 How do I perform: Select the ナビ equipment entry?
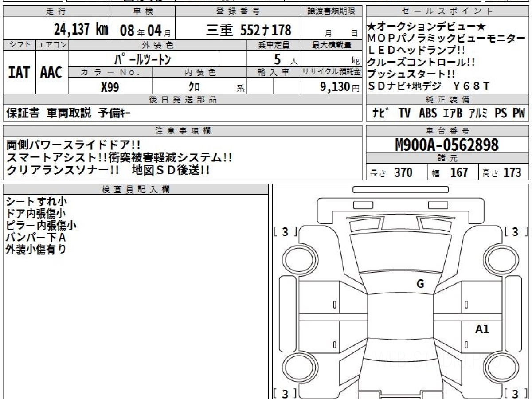click(381, 113)
